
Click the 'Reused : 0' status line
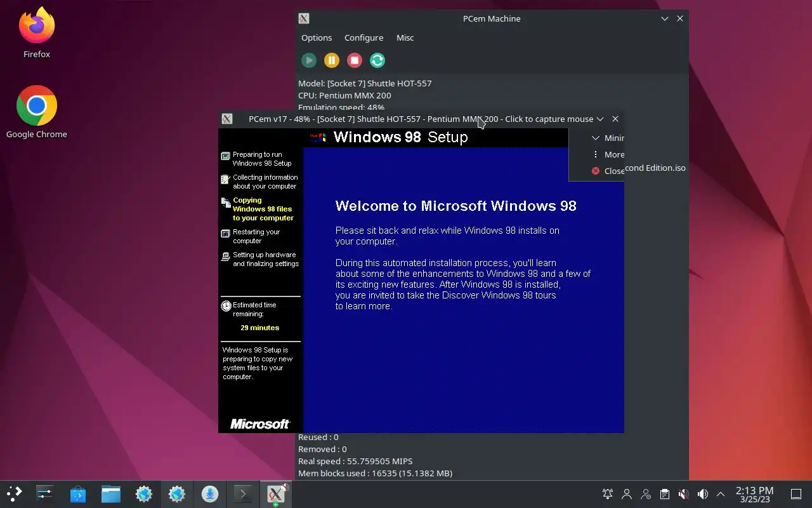318,437
